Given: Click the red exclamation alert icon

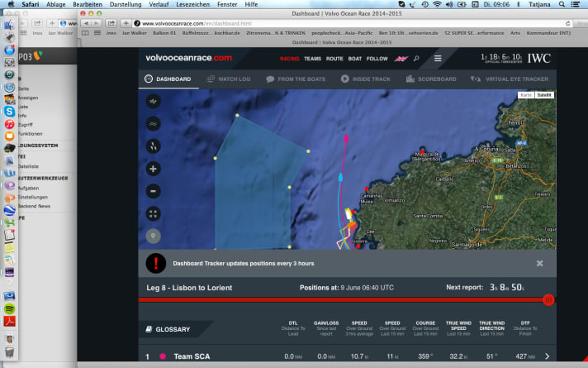Looking at the screenshot, I should pyautogui.click(x=156, y=263).
